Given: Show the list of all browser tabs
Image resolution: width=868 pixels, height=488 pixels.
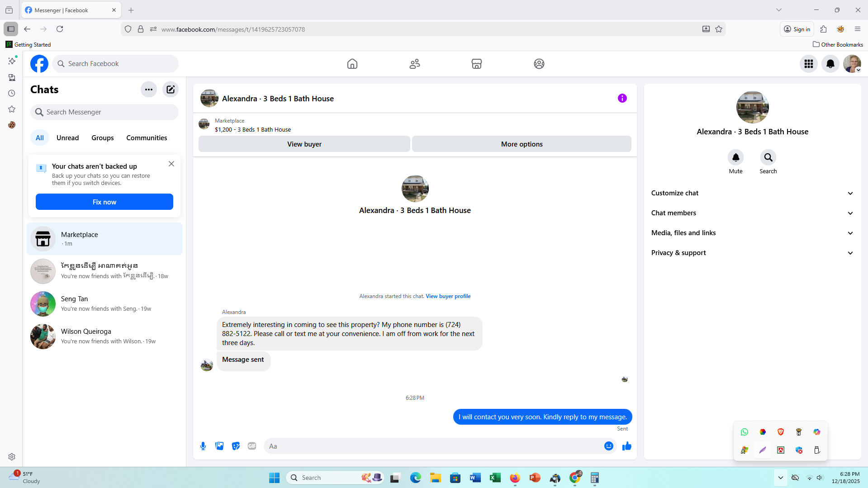Looking at the screenshot, I should tap(779, 10).
